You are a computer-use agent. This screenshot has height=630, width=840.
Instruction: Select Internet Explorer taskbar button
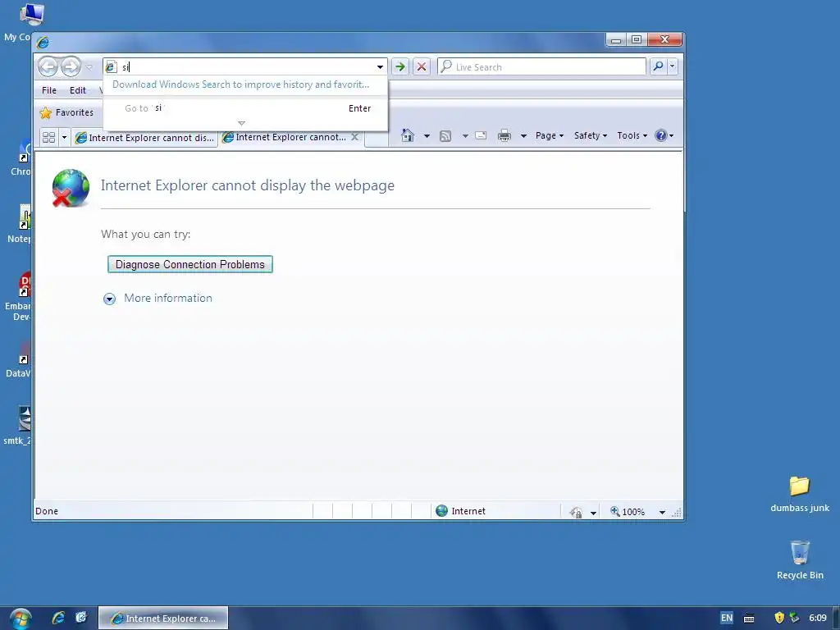pyautogui.click(x=163, y=619)
